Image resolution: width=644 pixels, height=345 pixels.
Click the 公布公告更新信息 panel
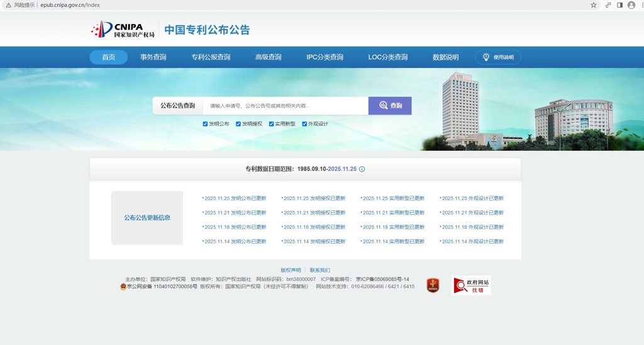(x=147, y=218)
